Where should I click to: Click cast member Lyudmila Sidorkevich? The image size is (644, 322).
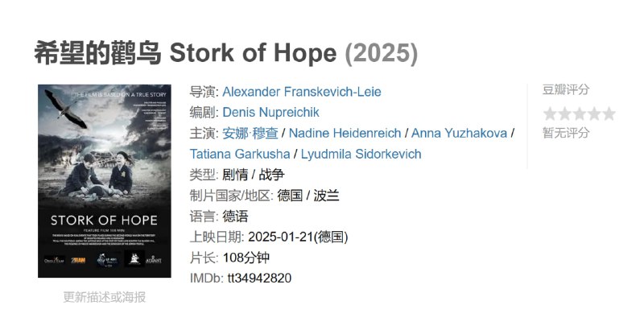(x=361, y=154)
